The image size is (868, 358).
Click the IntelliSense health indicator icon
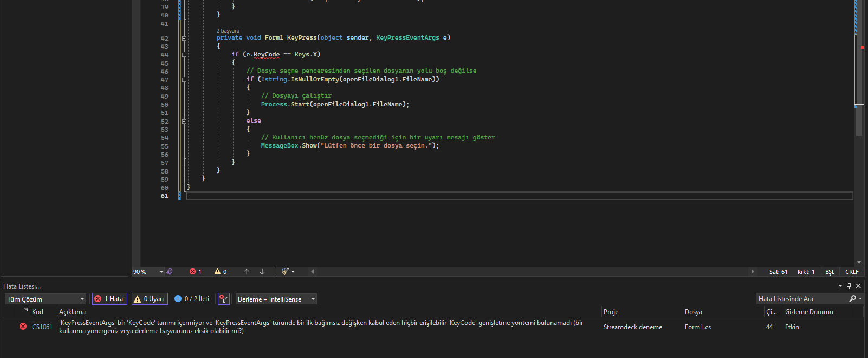(170, 272)
